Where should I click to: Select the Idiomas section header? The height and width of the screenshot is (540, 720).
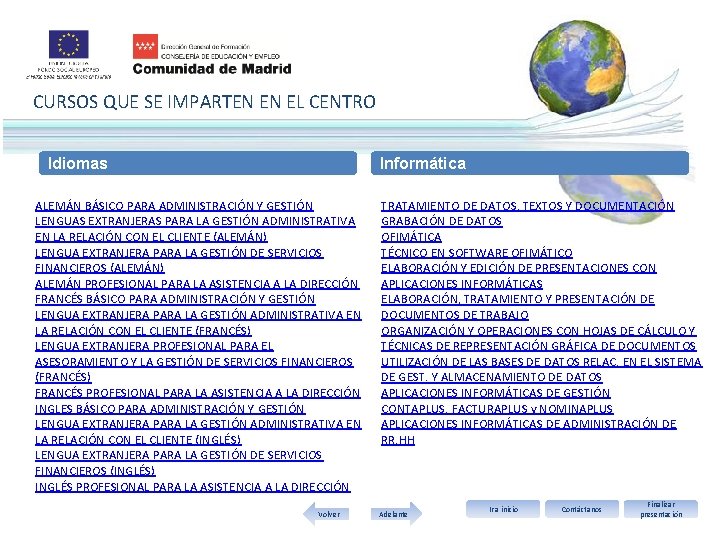click(198, 163)
